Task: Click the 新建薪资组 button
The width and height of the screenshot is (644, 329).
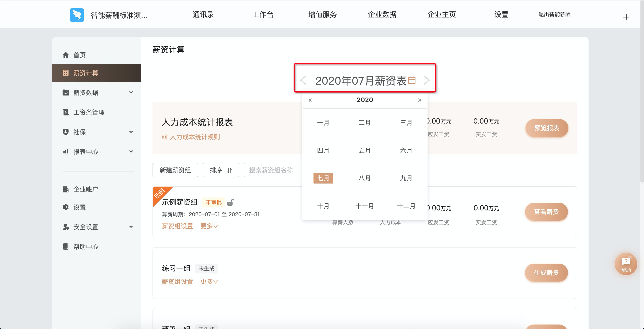Action: tap(175, 170)
